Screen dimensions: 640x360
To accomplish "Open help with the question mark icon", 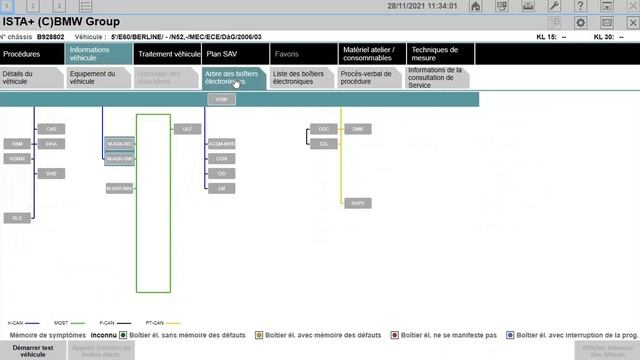I will point(580,6).
